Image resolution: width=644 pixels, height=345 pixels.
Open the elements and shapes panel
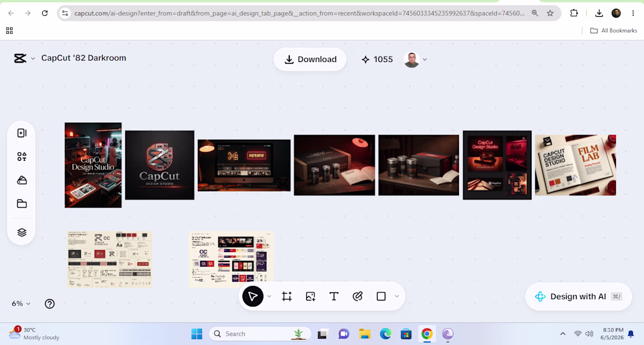(22, 157)
